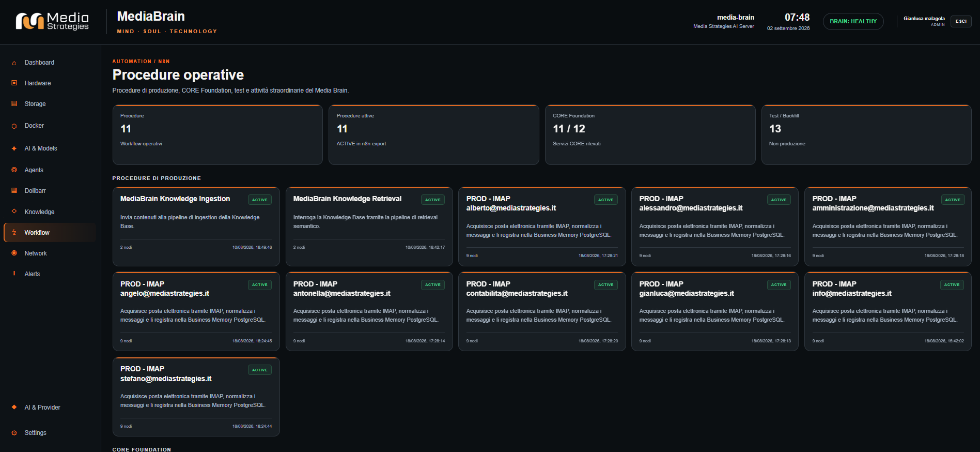Viewport: 980px width, 452px height.
Task: Click the ESCI logout button
Action: tap(961, 21)
